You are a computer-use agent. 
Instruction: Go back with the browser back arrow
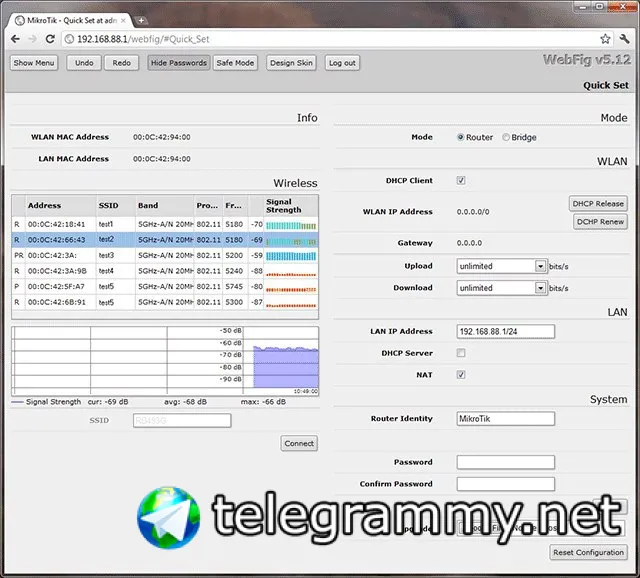click(16, 39)
